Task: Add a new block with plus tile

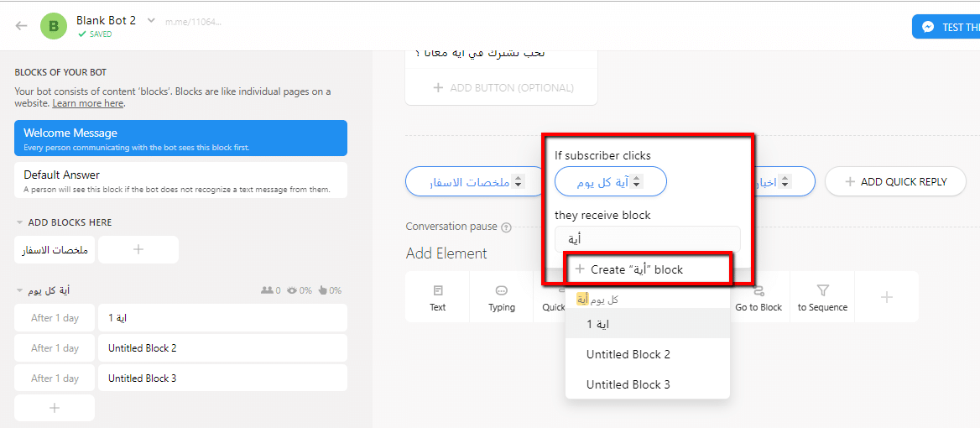Action: 138,249
